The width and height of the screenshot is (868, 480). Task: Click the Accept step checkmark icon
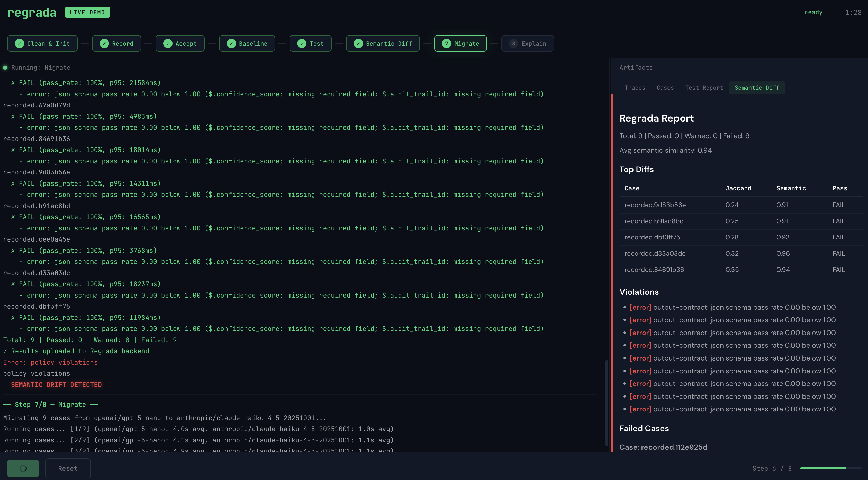[x=168, y=43]
